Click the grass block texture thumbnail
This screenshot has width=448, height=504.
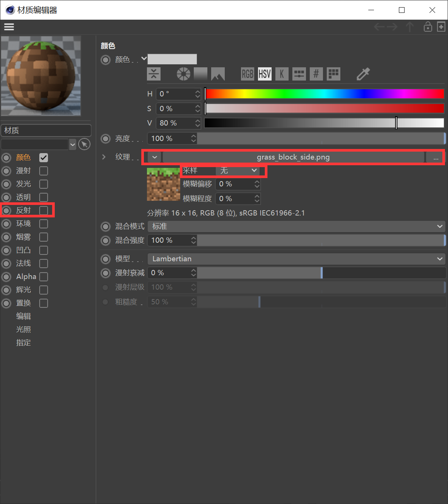click(163, 184)
